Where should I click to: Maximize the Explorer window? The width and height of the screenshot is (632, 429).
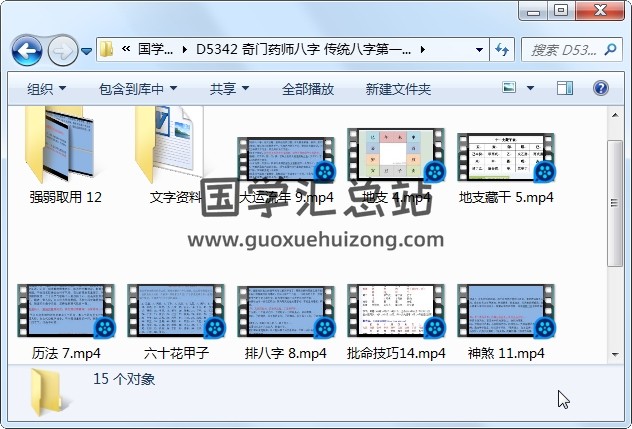click(561, 11)
